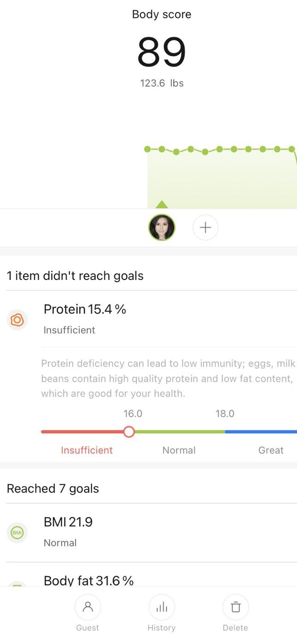Tap the History label
This screenshot has width=297, height=644.
click(162, 628)
